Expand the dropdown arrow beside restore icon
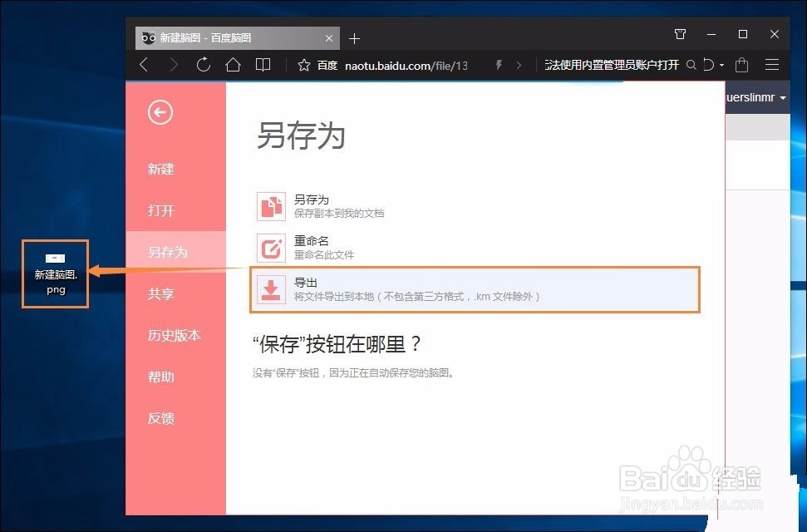The height and width of the screenshot is (532, 807). click(x=721, y=66)
